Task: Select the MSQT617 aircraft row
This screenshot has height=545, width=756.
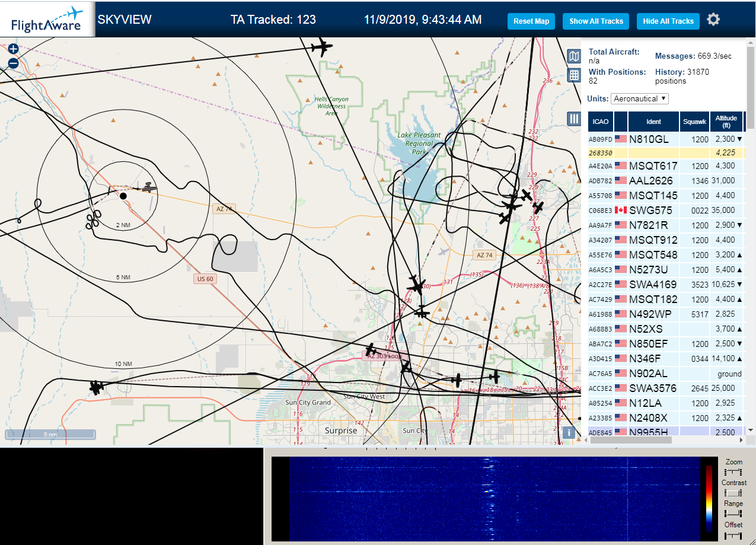Action: [x=666, y=166]
